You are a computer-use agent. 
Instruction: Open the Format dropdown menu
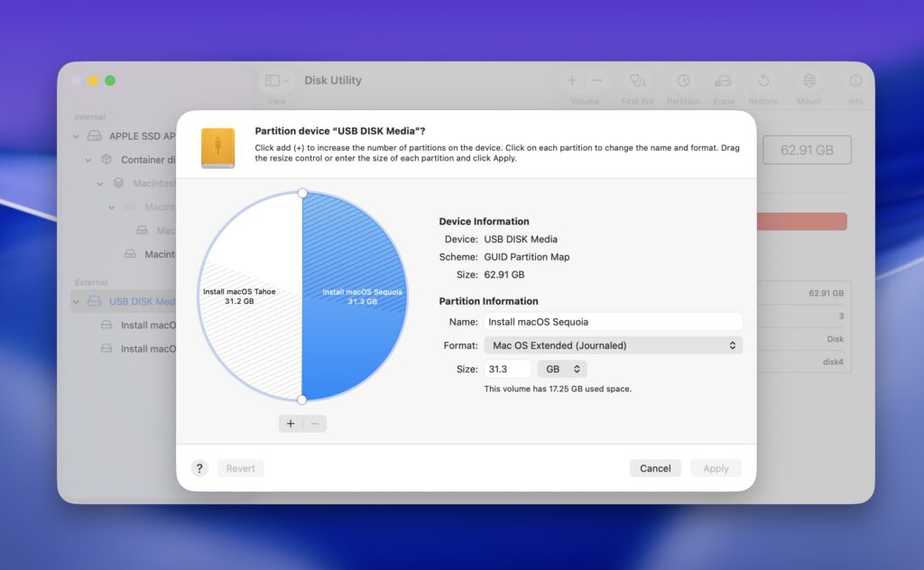pos(612,345)
